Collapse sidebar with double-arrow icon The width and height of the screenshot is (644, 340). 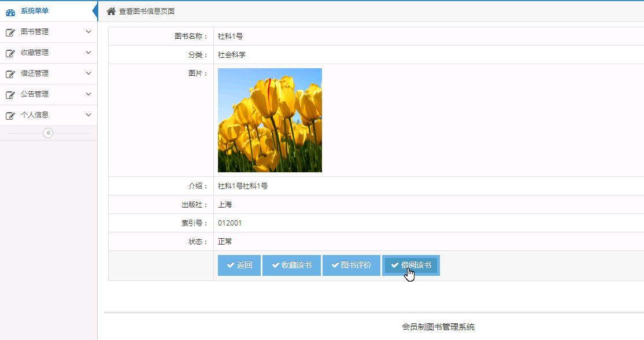click(48, 132)
